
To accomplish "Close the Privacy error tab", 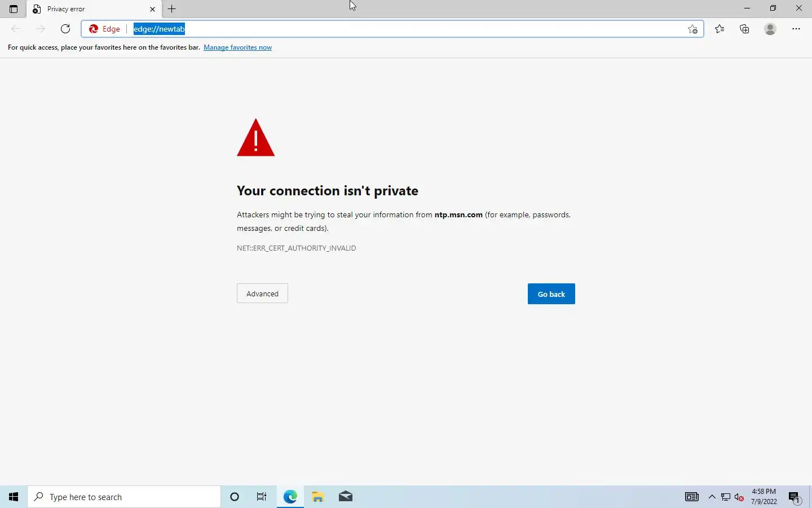I will 152,9.
